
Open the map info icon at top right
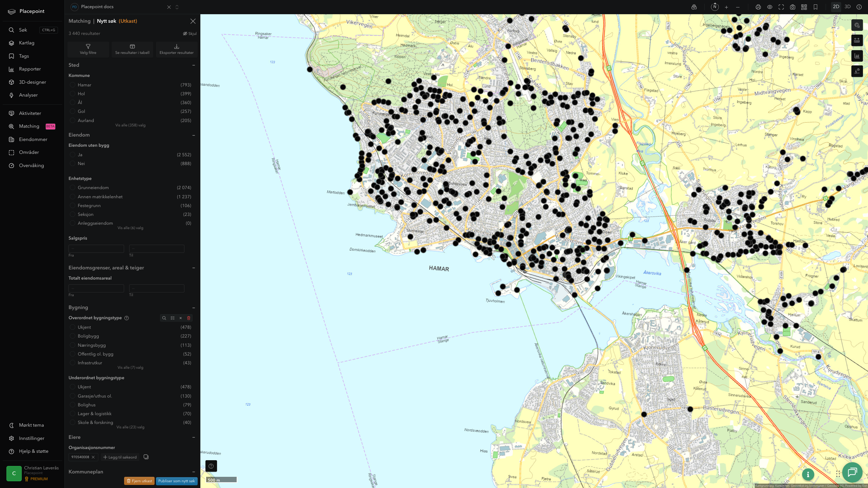(859, 7)
